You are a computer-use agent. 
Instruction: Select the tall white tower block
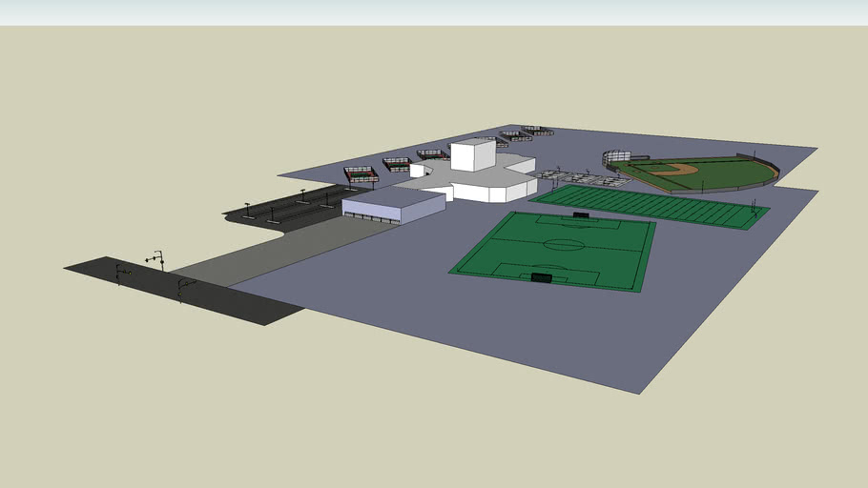click(472, 155)
